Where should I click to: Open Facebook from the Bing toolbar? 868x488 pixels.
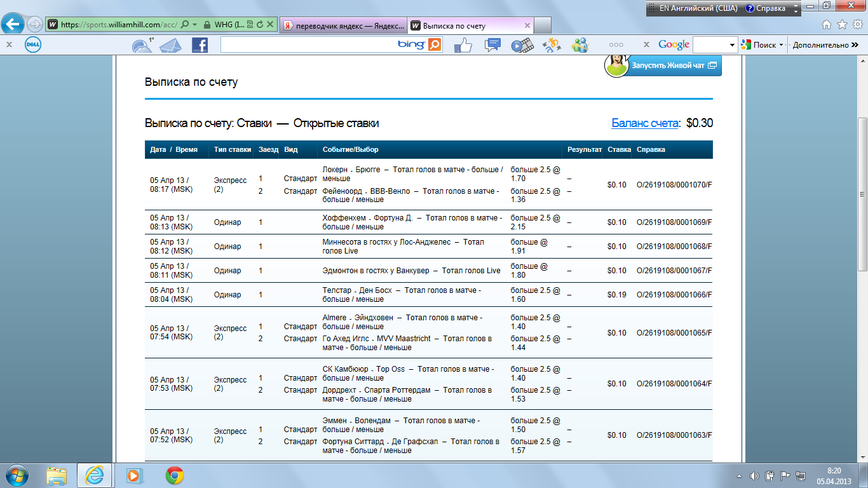pos(200,45)
